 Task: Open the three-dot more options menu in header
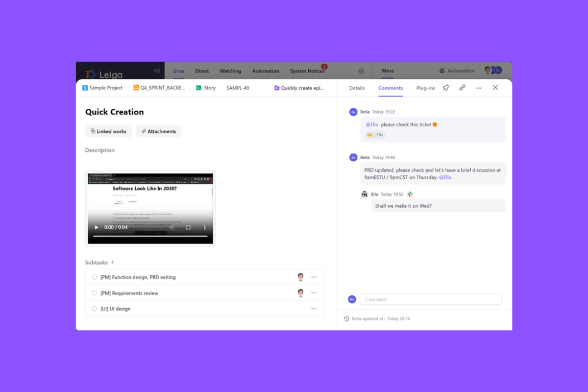479,88
